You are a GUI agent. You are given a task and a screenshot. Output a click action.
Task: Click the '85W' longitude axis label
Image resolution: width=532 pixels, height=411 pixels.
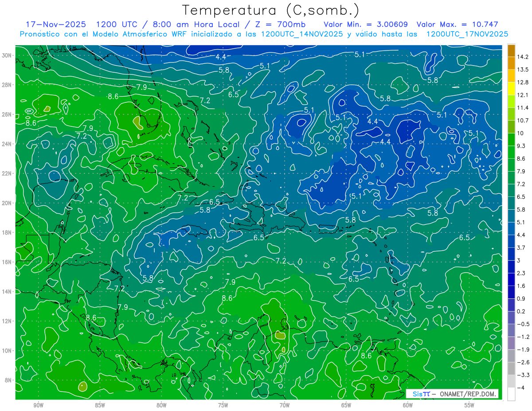point(100,405)
